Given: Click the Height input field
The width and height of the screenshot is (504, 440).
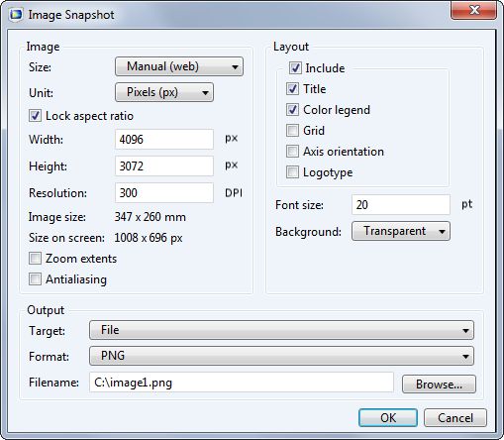Looking at the screenshot, I should pos(164,165).
